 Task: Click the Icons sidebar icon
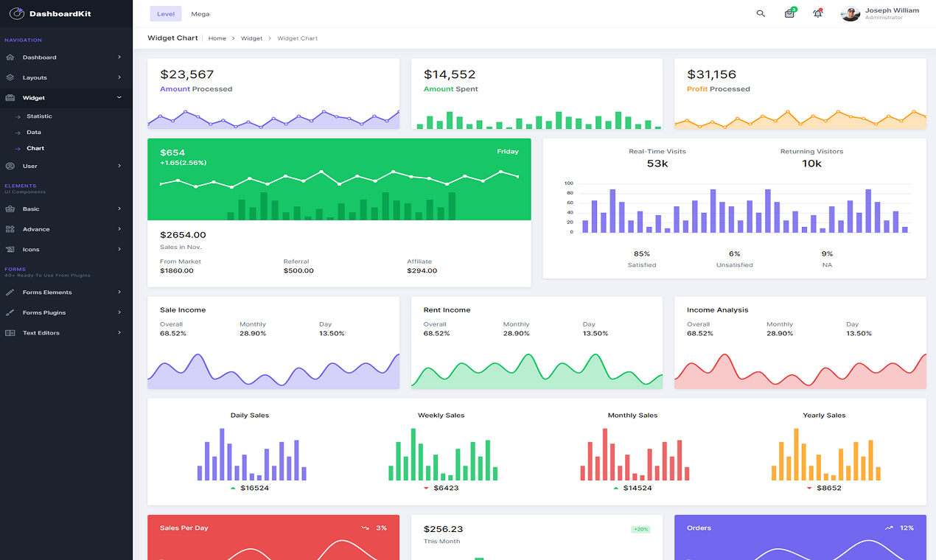(x=10, y=249)
